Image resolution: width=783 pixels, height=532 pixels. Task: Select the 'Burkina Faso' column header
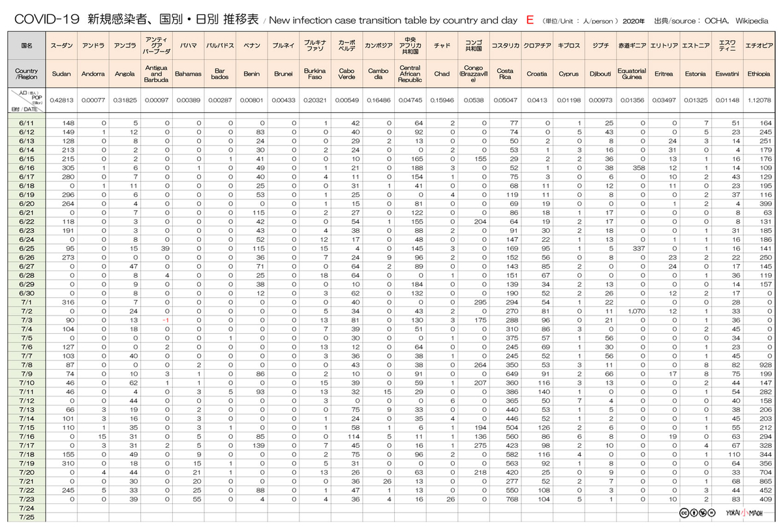315,74
